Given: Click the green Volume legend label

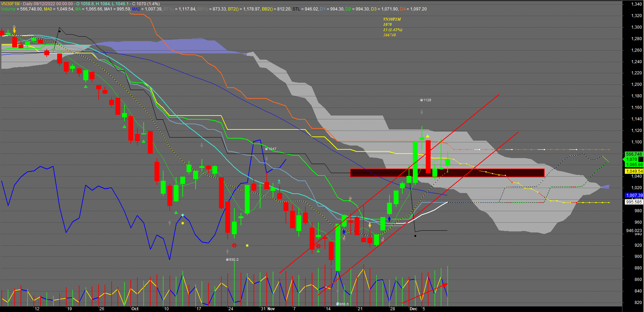Looking at the screenshot, I should (x=8, y=9).
